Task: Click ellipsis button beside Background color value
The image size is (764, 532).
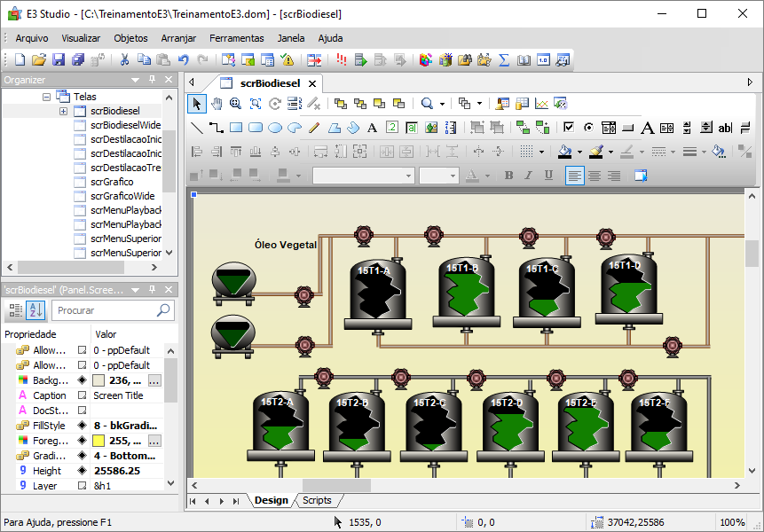Action: click(x=154, y=379)
